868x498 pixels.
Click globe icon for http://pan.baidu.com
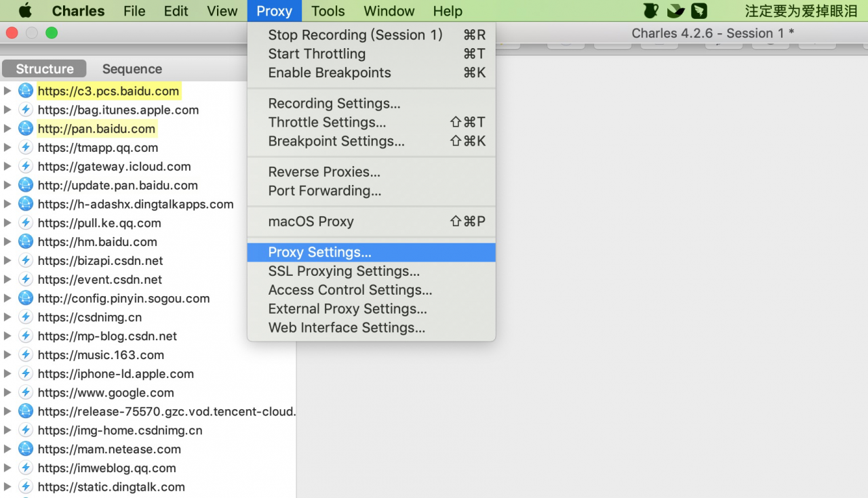[x=26, y=129]
